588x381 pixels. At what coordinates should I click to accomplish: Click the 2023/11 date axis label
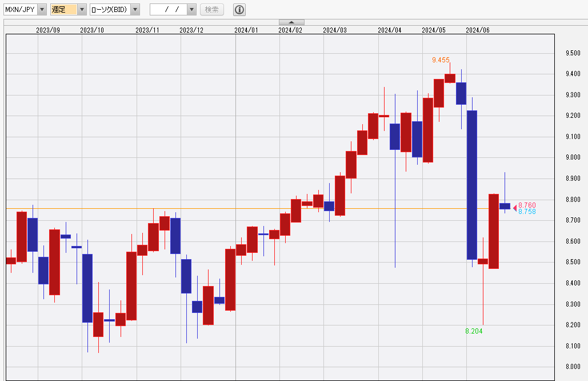147,30
